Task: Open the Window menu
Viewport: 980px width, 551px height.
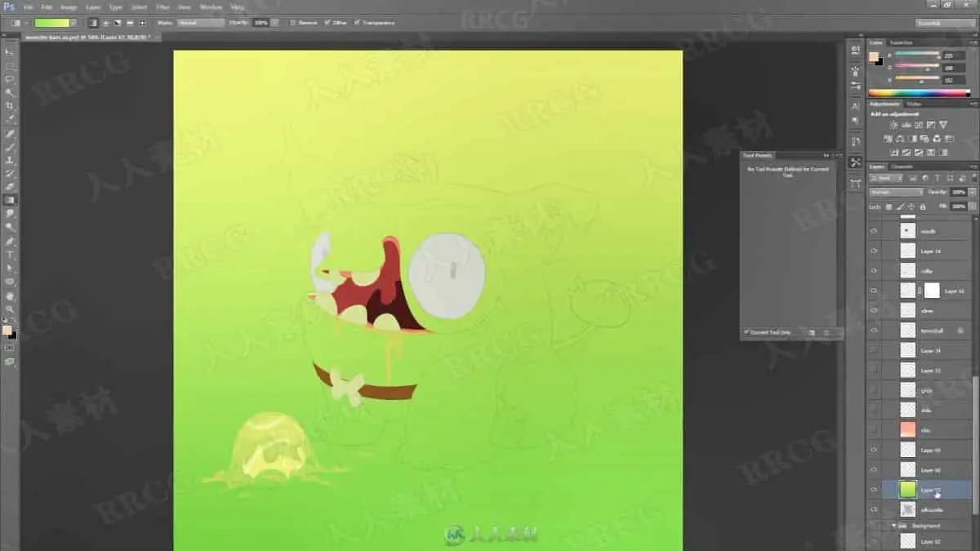Action: point(211,7)
